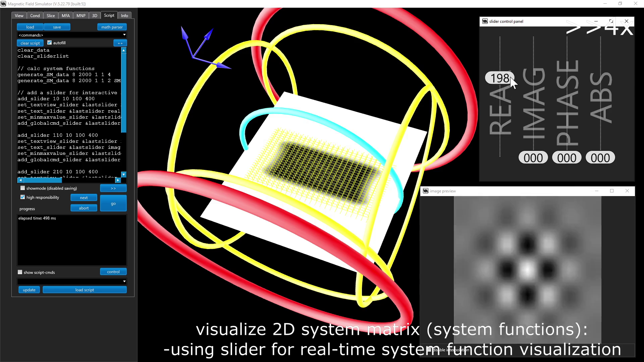
Task: Click the ABS slider handle showing 000
Action: coord(600,158)
